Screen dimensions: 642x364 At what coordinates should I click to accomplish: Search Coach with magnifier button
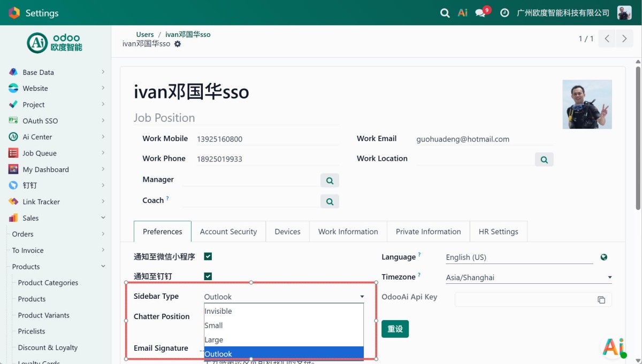[x=330, y=202]
